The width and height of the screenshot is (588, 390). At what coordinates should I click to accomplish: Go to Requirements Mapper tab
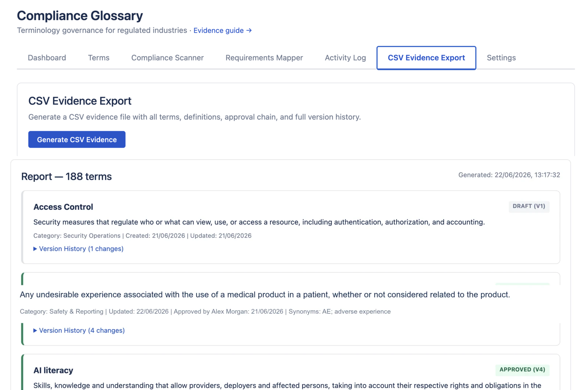click(x=264, y=58)
